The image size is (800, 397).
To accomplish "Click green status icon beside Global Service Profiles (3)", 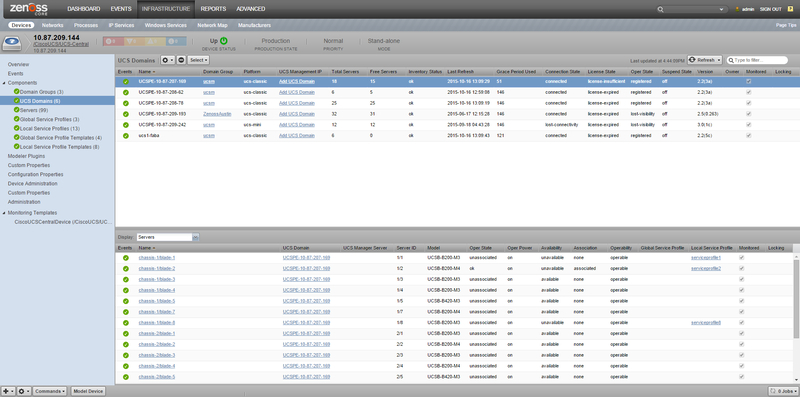I will 17,119.
